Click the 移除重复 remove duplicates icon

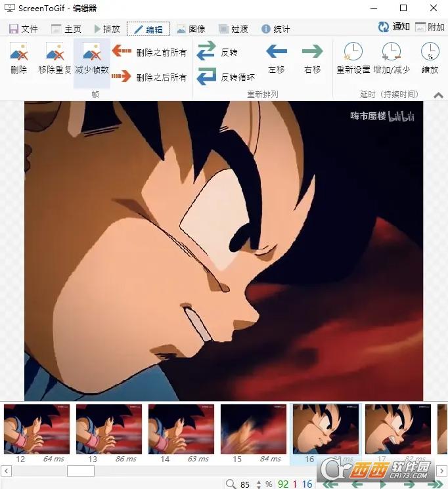[x=55, y=51]
